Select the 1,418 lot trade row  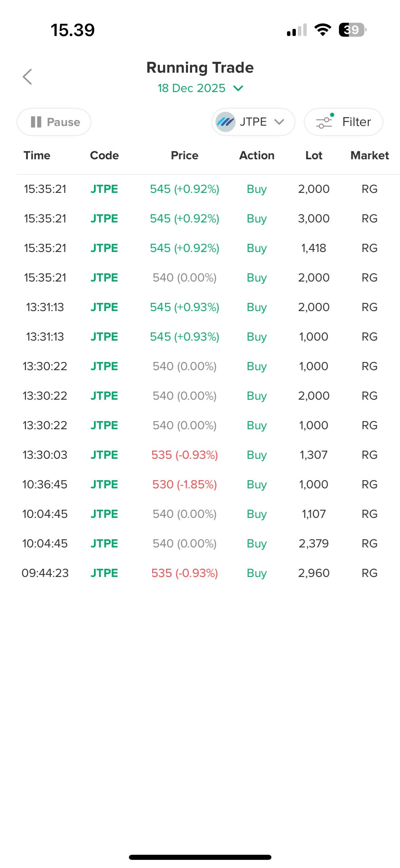[x=314, y=248]
